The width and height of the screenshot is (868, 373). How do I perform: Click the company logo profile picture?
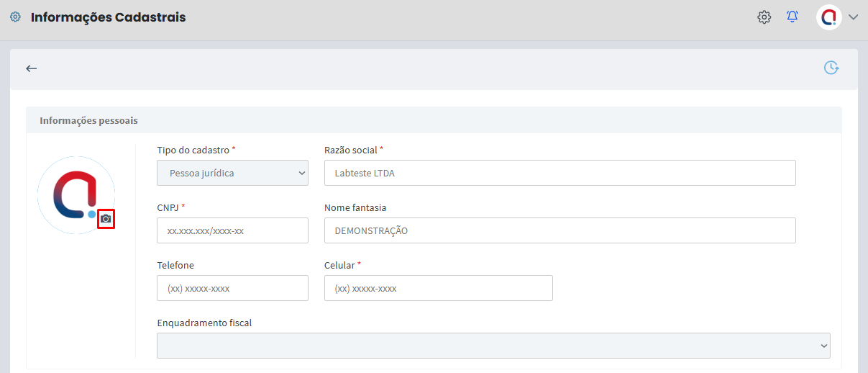click(76, 193)
